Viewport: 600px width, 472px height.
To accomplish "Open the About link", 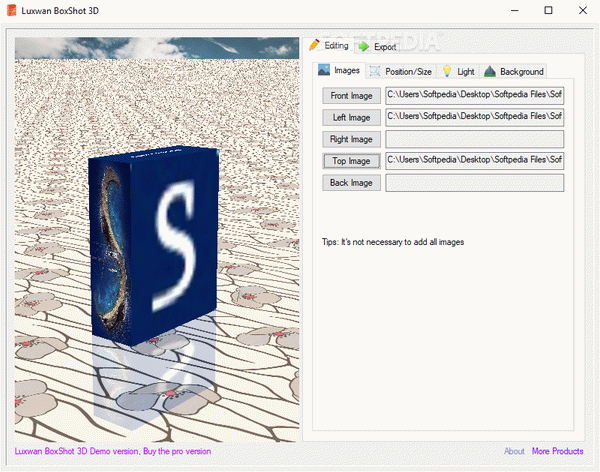I will 514,451.
